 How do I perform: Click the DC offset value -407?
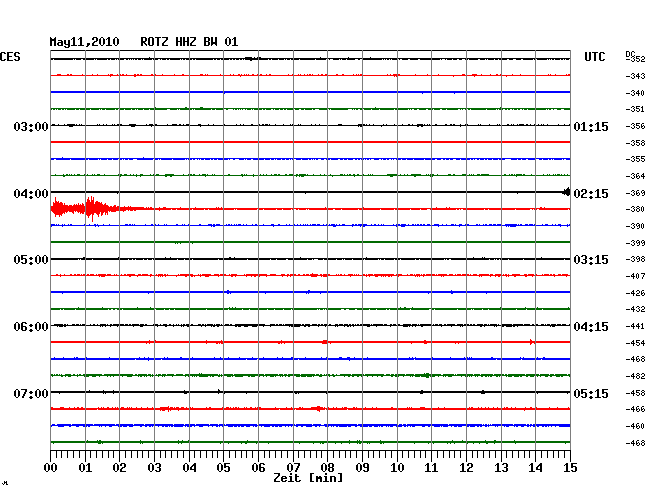click(x=635, y=276)
